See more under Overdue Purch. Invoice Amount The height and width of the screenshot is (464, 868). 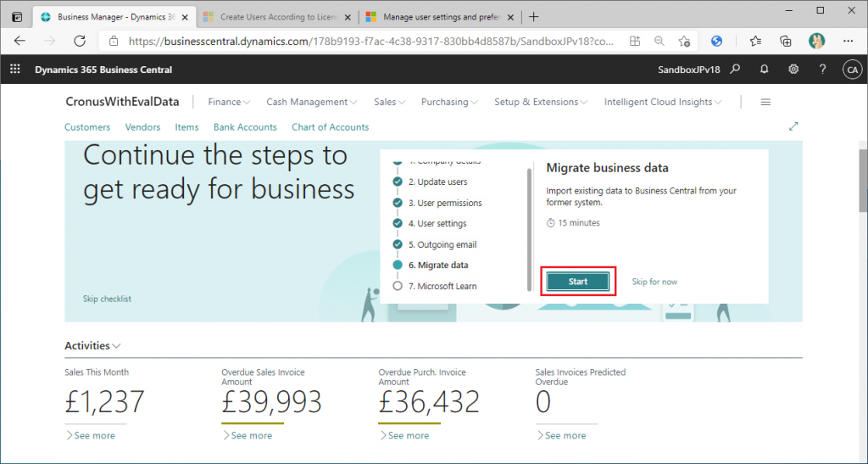point(404,436)
